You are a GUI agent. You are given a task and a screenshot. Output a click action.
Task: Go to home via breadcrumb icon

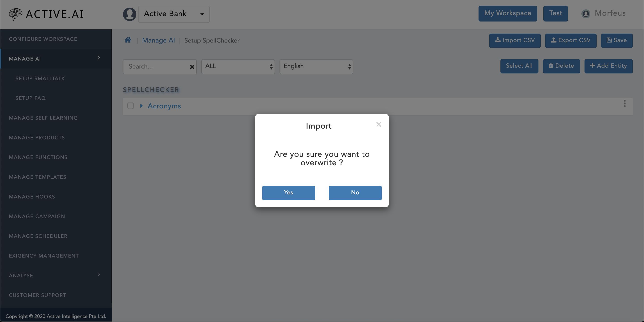point(128,40)
